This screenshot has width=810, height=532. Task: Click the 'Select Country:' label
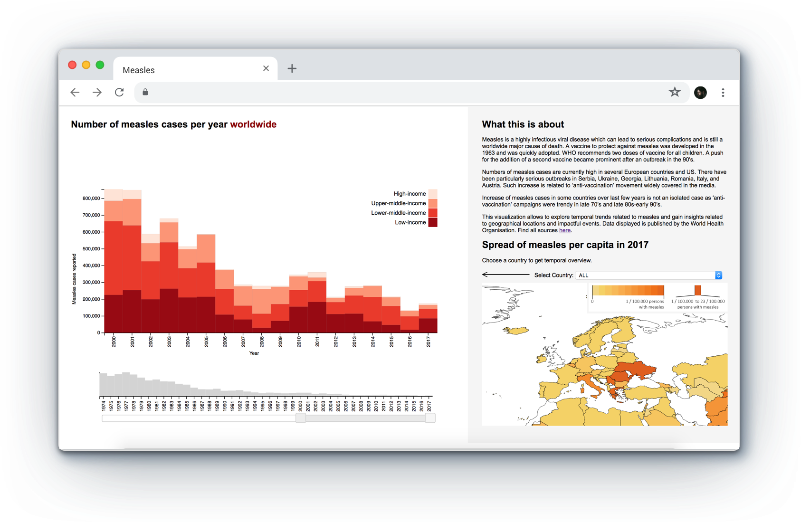tap(553, 275)
